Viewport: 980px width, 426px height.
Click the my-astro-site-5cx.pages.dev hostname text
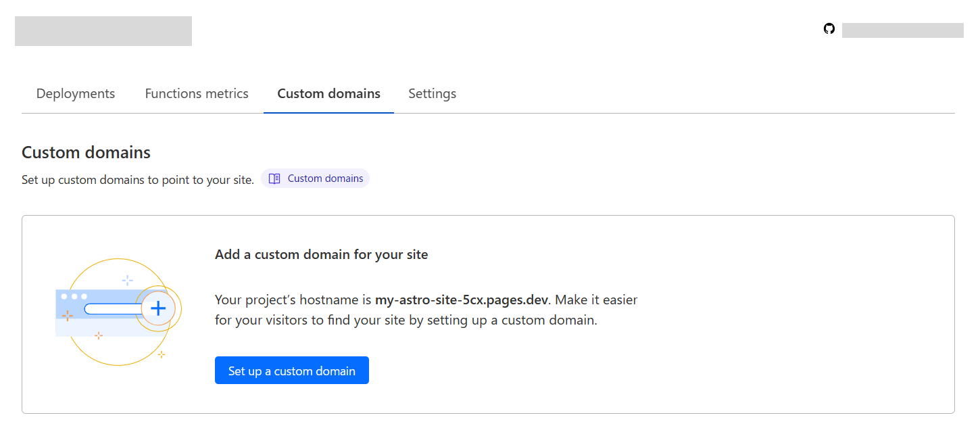(461, 300)
